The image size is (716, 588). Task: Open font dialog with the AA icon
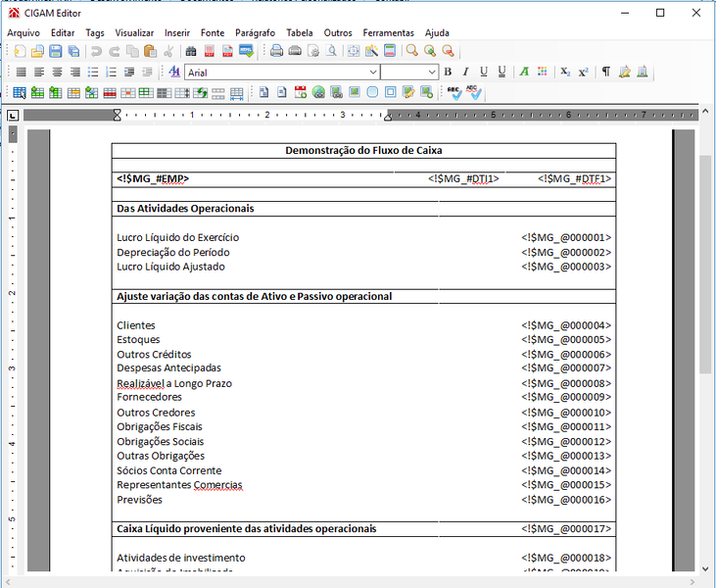coord(174,72)
